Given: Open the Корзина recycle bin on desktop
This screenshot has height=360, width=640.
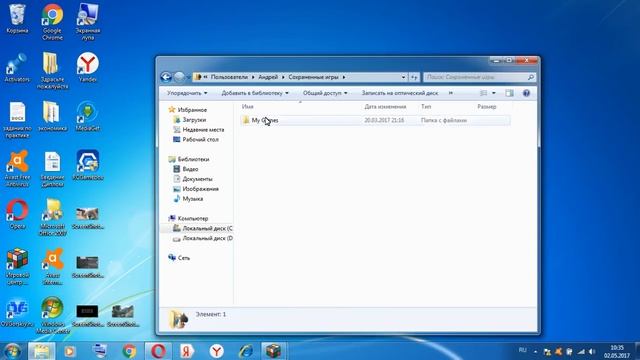Looking at the screenshot, I should (x=17, y=19).
